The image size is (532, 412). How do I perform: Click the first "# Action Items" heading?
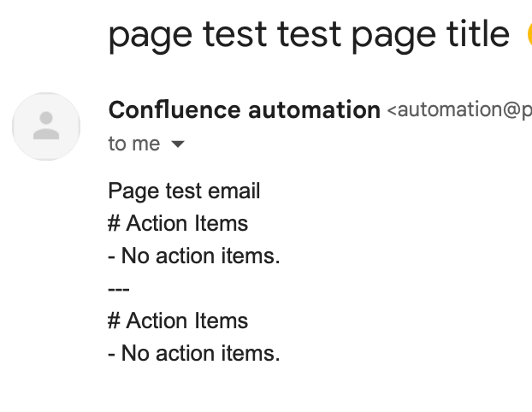point(178,223)
